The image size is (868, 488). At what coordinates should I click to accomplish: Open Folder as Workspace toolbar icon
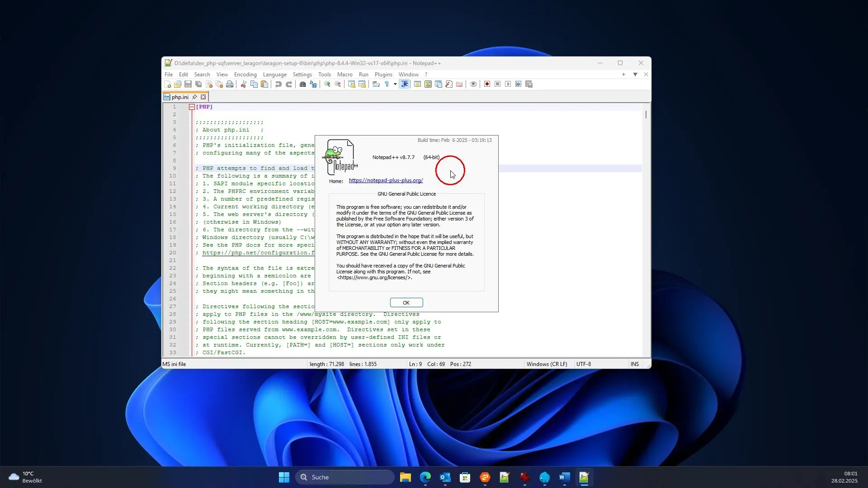click(x=459, y=84)
